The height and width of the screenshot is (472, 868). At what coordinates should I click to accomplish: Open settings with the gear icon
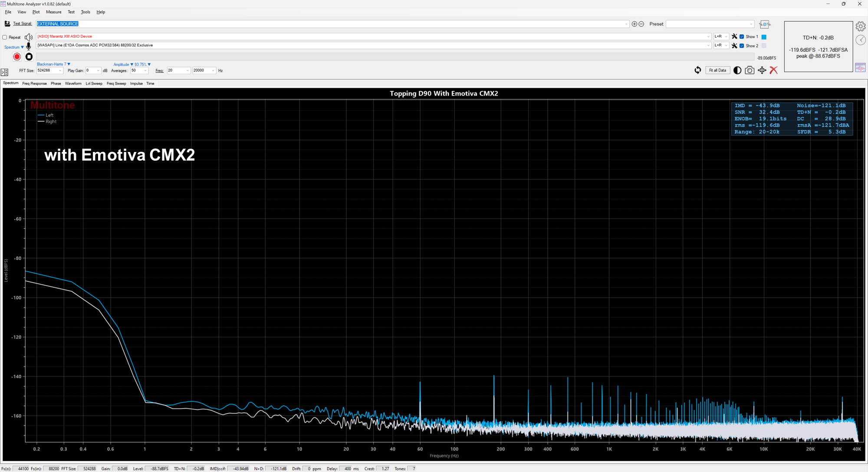pos(861,26)
